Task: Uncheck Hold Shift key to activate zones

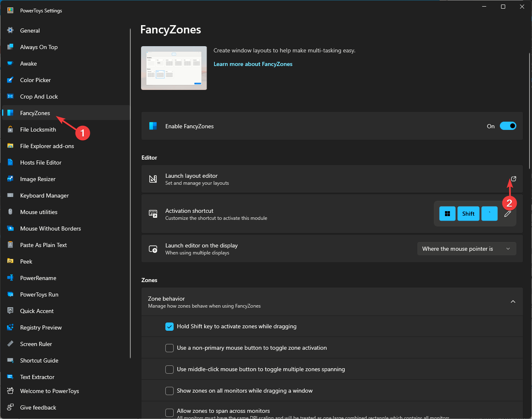Action: click(169, 327)
